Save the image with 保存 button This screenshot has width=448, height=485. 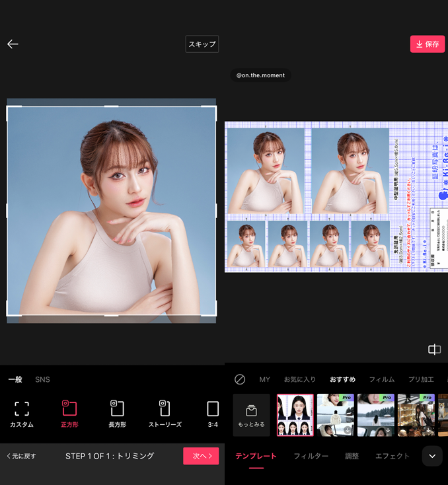428,44
